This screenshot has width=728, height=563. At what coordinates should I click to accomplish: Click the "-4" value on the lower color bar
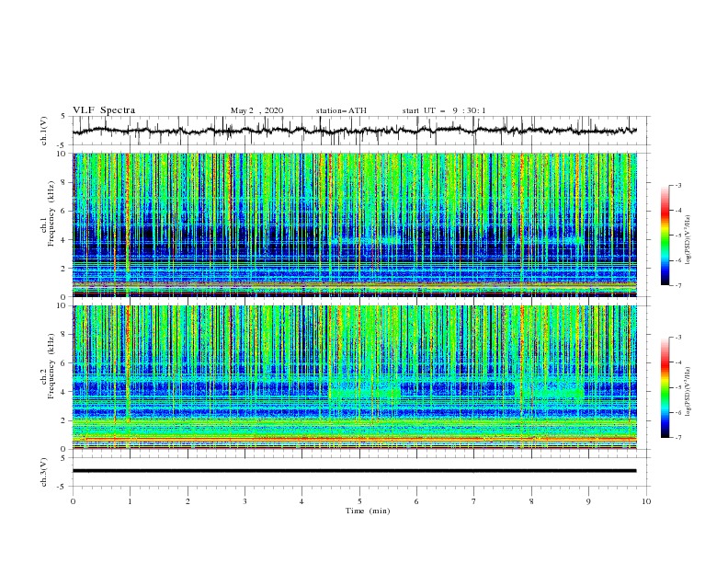pos(677,362)
